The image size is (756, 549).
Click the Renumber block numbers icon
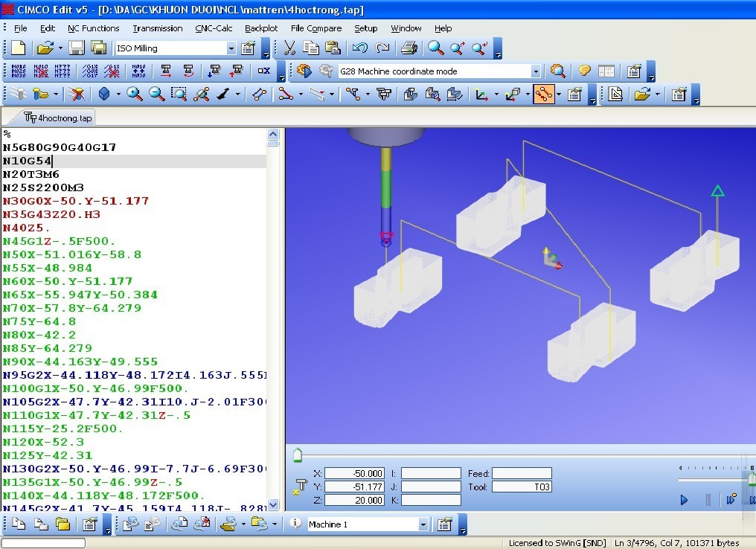coord(19,71)
